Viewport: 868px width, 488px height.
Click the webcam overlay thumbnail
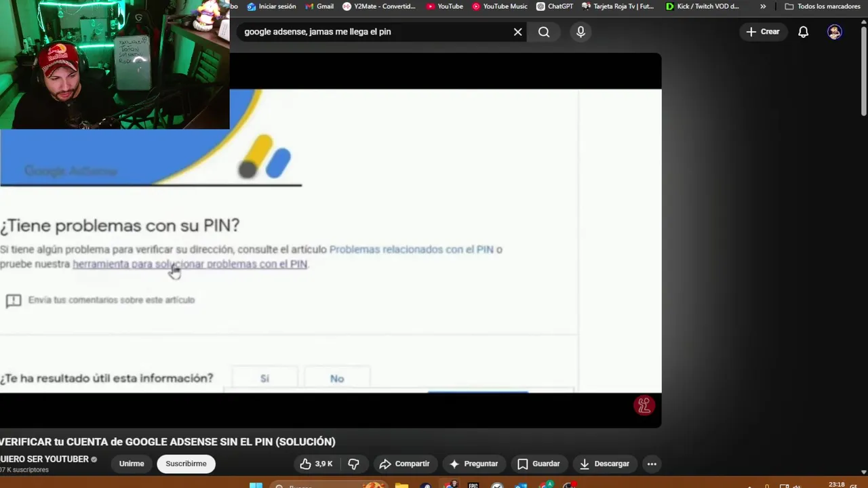tap(115, 64)
